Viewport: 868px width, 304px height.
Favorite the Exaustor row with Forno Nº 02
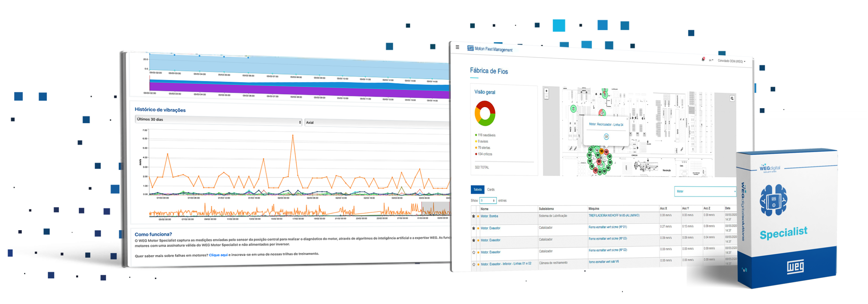coord(473,252)
